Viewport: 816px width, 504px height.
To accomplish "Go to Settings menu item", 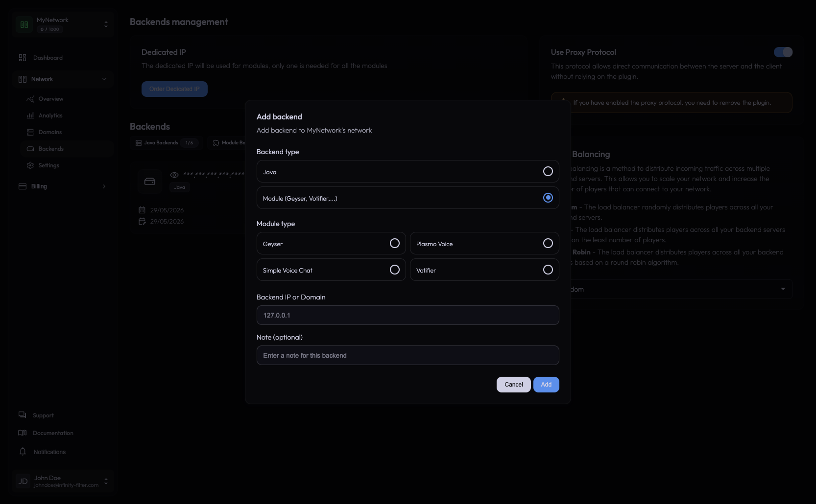I will [49, 165].
